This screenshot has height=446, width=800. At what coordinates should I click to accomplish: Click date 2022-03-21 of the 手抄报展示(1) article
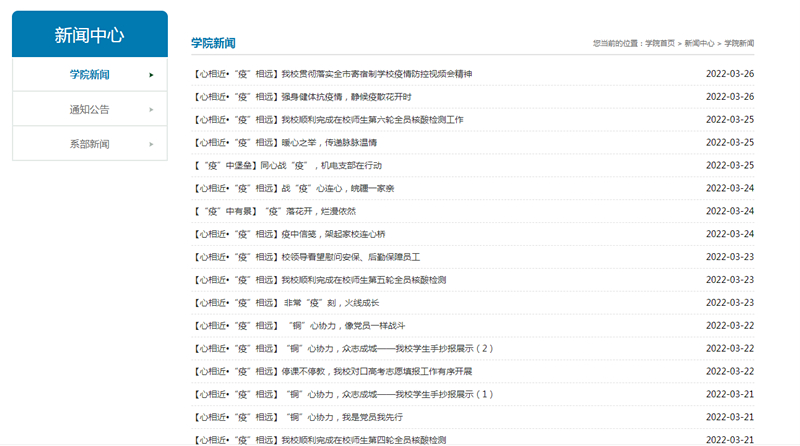(x=730, y=394)
